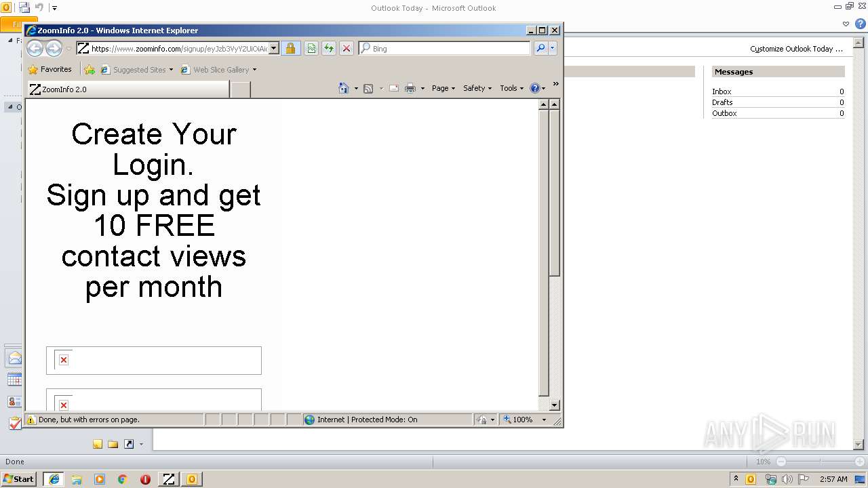Open Chrome from the taskbar
The image size is (868, 488).
(x=123, y=479)
